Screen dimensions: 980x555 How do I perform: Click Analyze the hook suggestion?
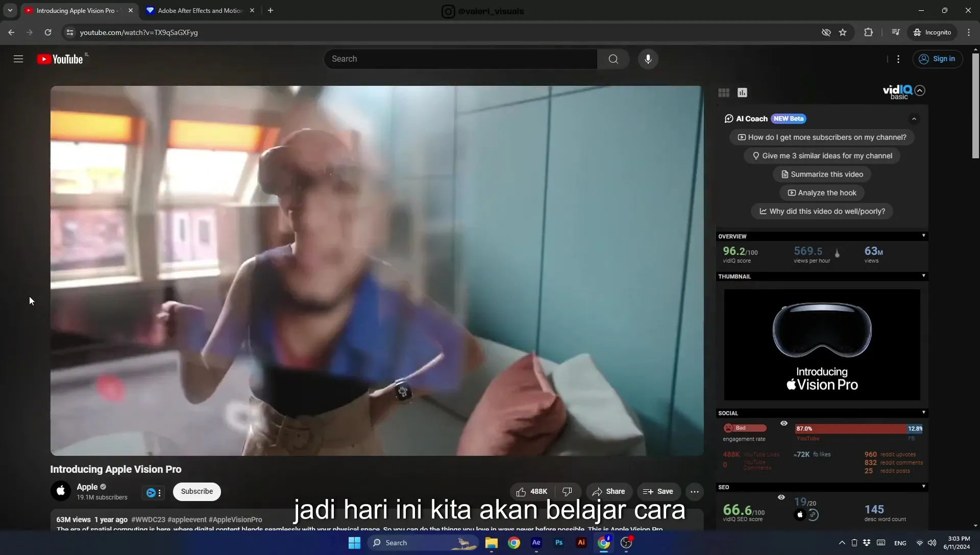(822, 193)
